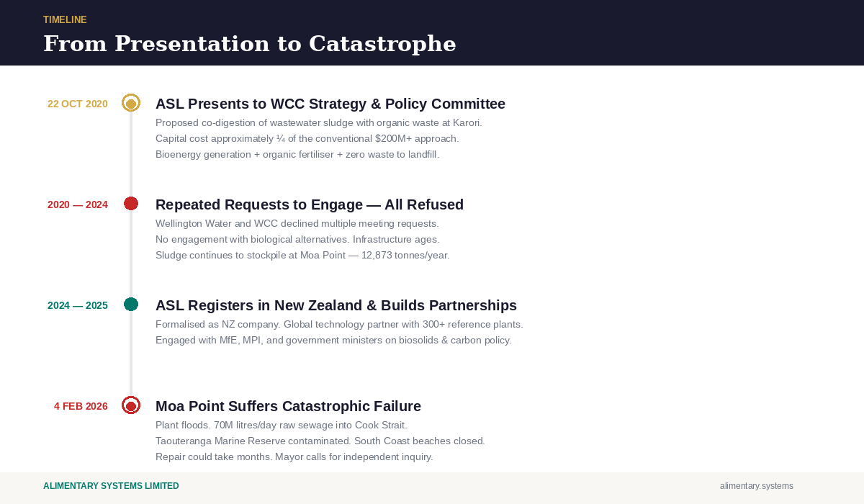
Task: Click the green 2024 — 2025 timeline dot
Action: [131, 305]
